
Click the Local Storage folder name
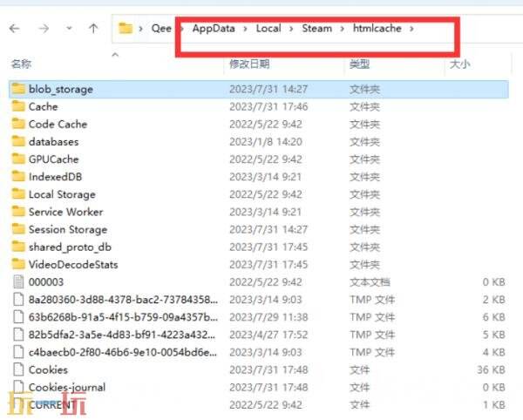click(x=62, y=194)
